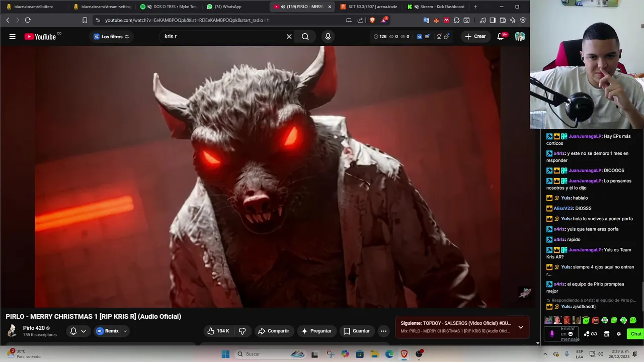Open Microsoft Edge from the taskbar
Viewport: 644px width, 362px height.
coord(389,354)
